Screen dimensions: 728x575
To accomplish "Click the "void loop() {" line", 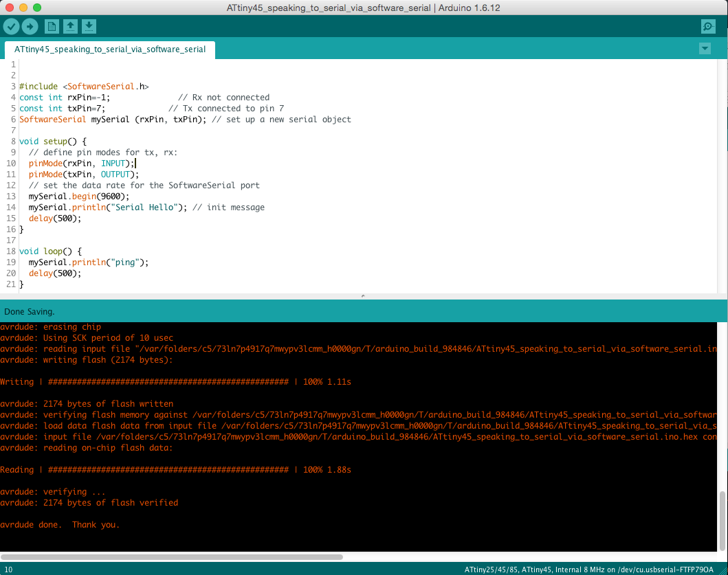I will [51, 251].
